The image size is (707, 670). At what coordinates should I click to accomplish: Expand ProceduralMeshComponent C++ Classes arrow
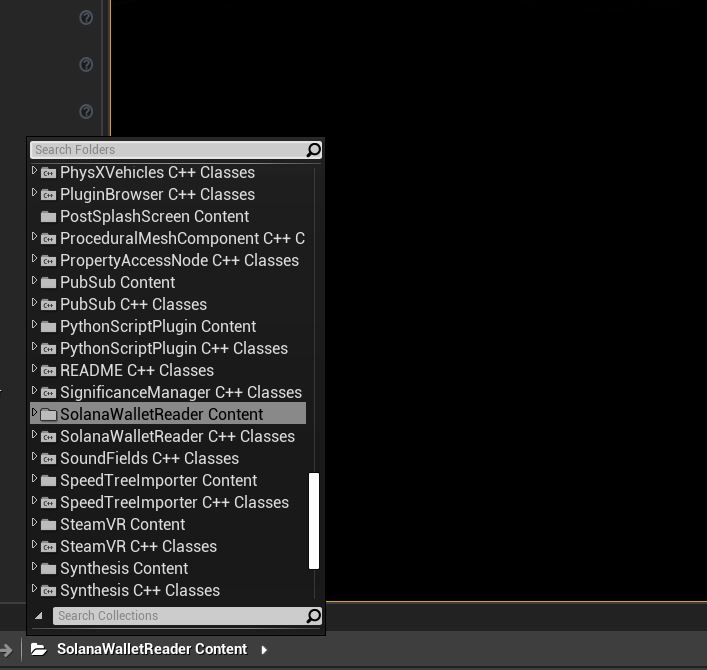click(34, 236)
